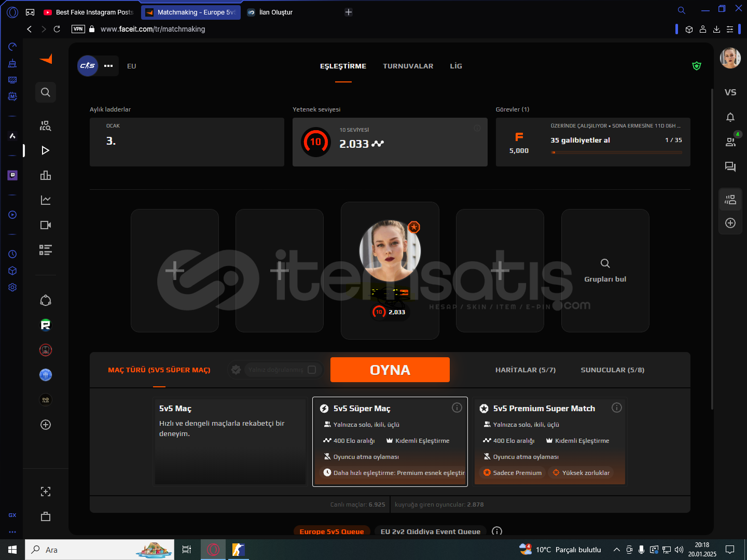
Task: Switch to the TURNUVALAR tab
Action: tap(408, 66)
